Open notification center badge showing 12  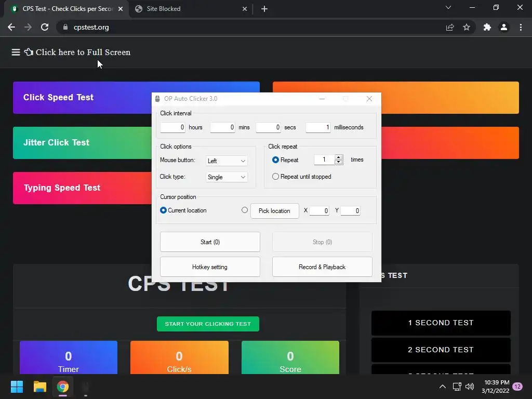[517, 387]
